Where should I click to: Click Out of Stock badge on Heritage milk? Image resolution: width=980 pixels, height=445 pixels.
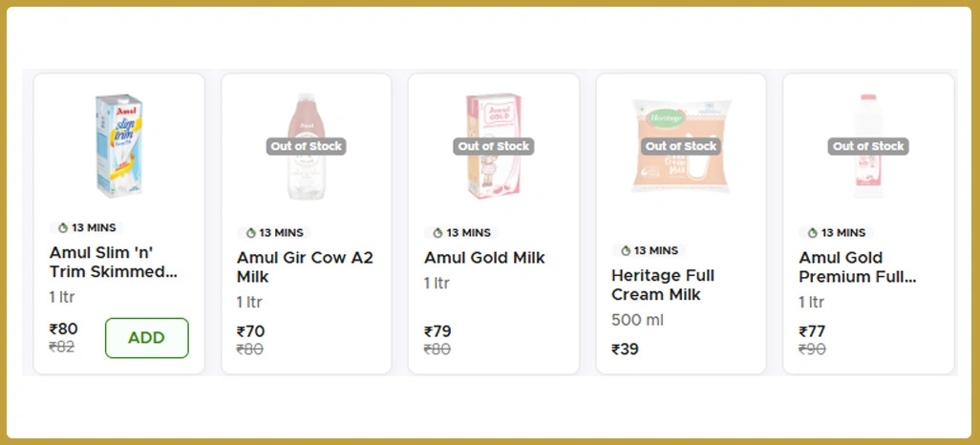pyautogui.click(x=680, y=146)
